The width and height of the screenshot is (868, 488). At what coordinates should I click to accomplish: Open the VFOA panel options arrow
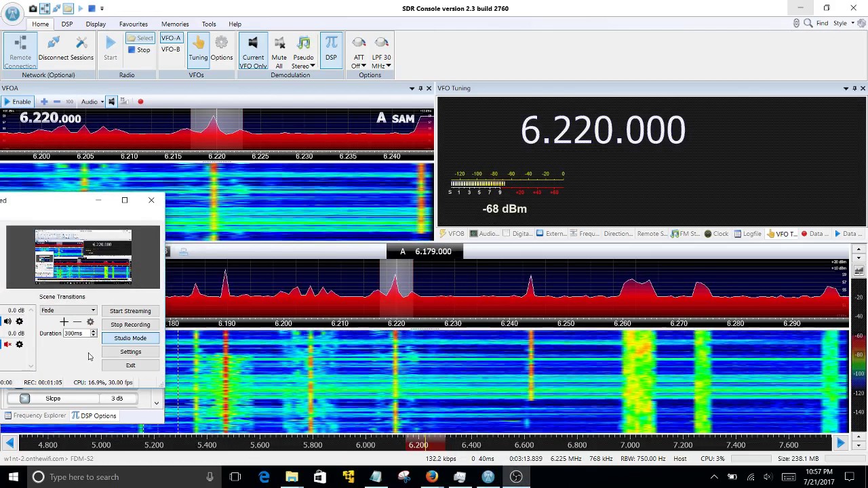412,88
